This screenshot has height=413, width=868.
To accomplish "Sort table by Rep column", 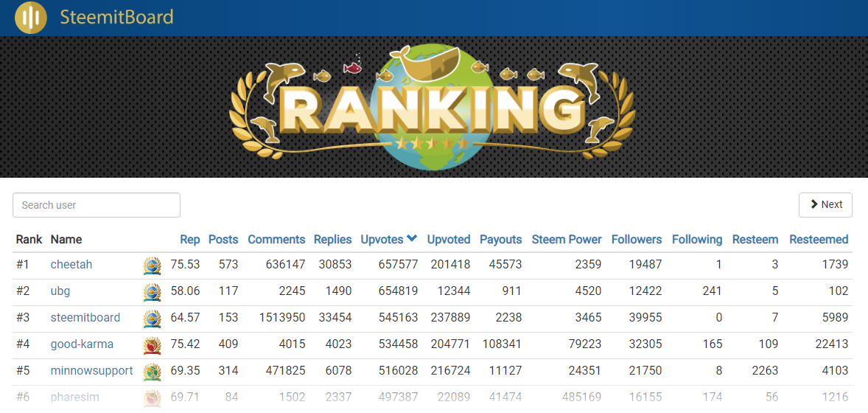I will tap(190, 240).
